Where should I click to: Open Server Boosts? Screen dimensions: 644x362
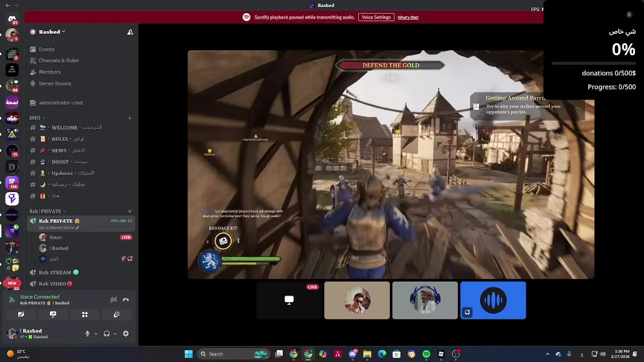tap(81, 83)
